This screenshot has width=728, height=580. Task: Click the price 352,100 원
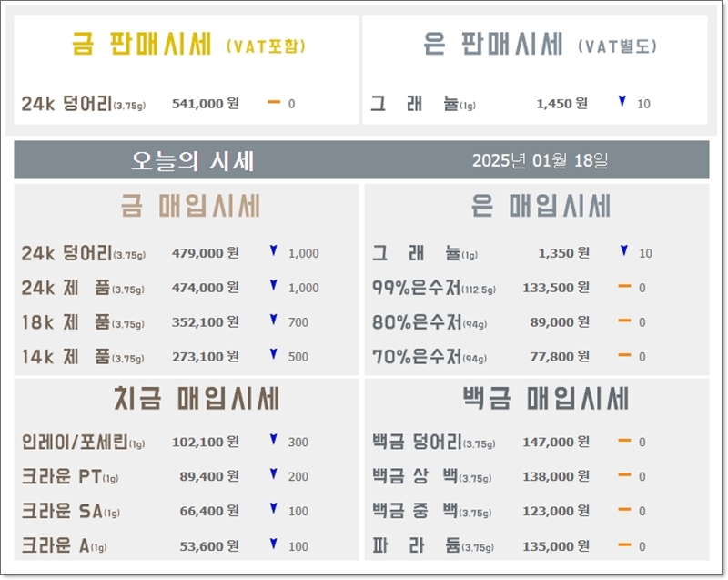pos(206,321)
